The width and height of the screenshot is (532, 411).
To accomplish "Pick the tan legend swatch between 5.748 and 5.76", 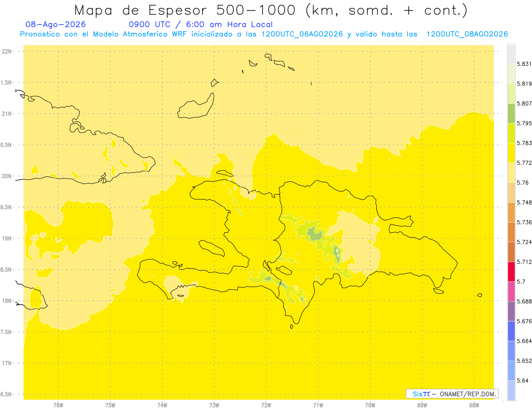I will tap(511, 192).
